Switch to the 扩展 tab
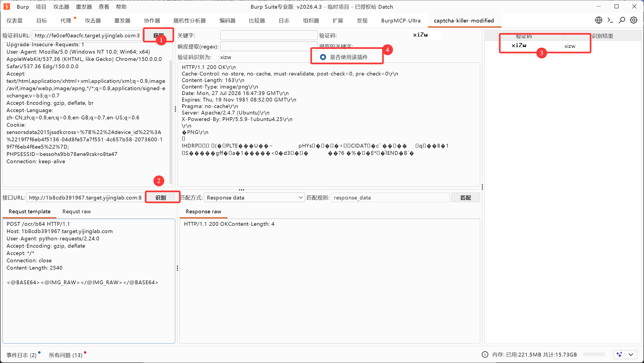Viewport: 644px width, 363px height. pos(338,21)
